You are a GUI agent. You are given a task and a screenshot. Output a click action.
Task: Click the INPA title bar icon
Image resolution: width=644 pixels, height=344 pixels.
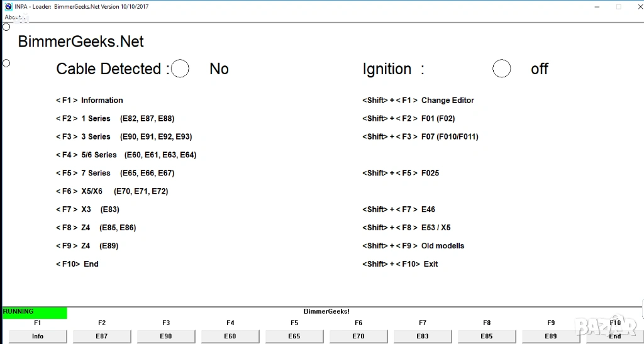pyautogui.click(x=8, y=6)
